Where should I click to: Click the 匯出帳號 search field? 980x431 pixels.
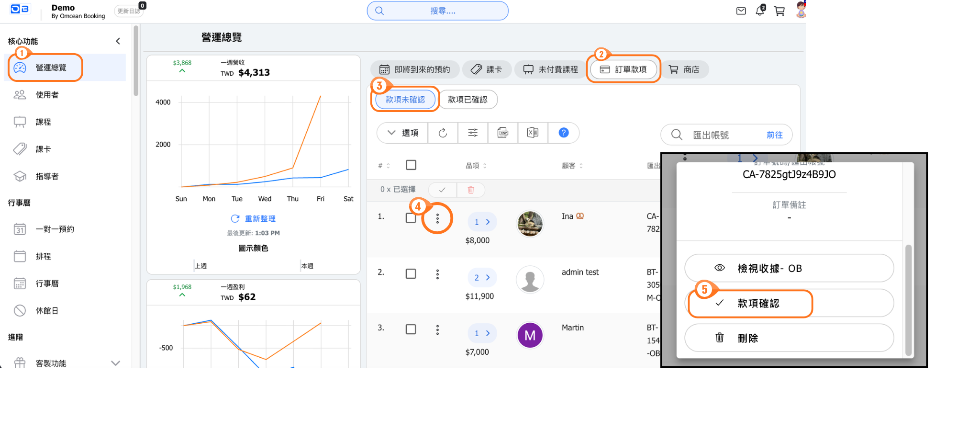tap(723, 135)
